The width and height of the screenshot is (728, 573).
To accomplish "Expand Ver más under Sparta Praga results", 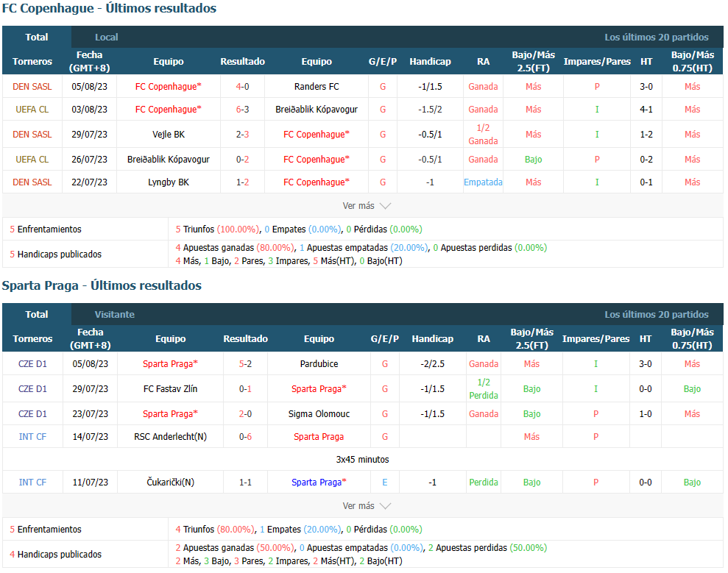I will pyautogui.click(x=367, y=506).
